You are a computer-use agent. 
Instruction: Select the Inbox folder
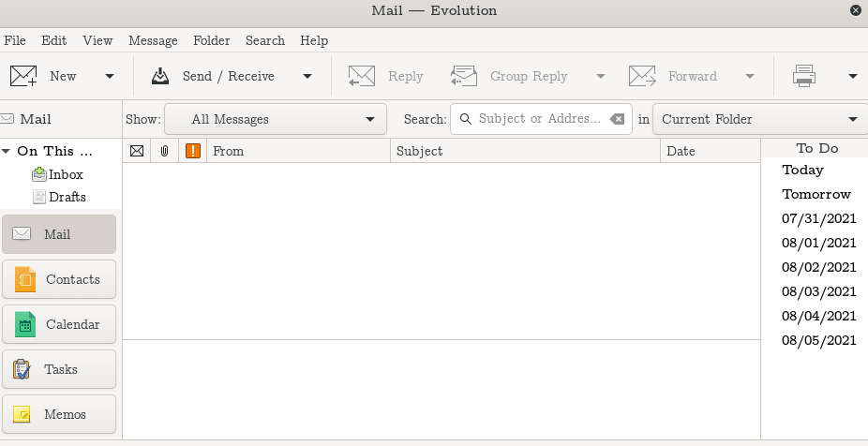tap(66, 174)
